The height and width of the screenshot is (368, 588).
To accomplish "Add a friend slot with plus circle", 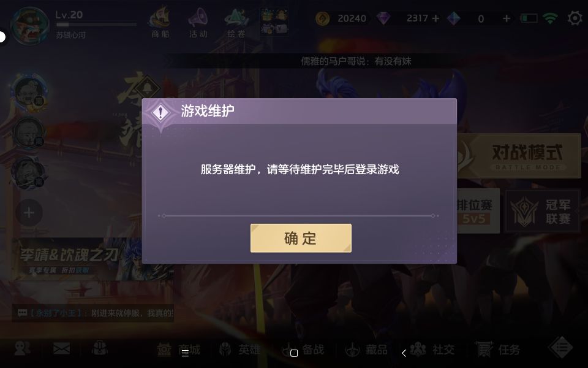I will [x=29, y=213].
